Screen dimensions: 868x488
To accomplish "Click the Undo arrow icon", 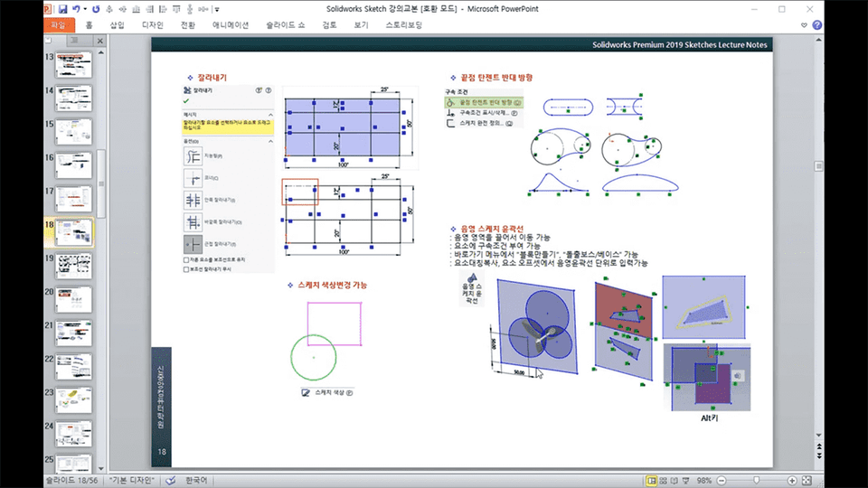I will pos(76,9).
